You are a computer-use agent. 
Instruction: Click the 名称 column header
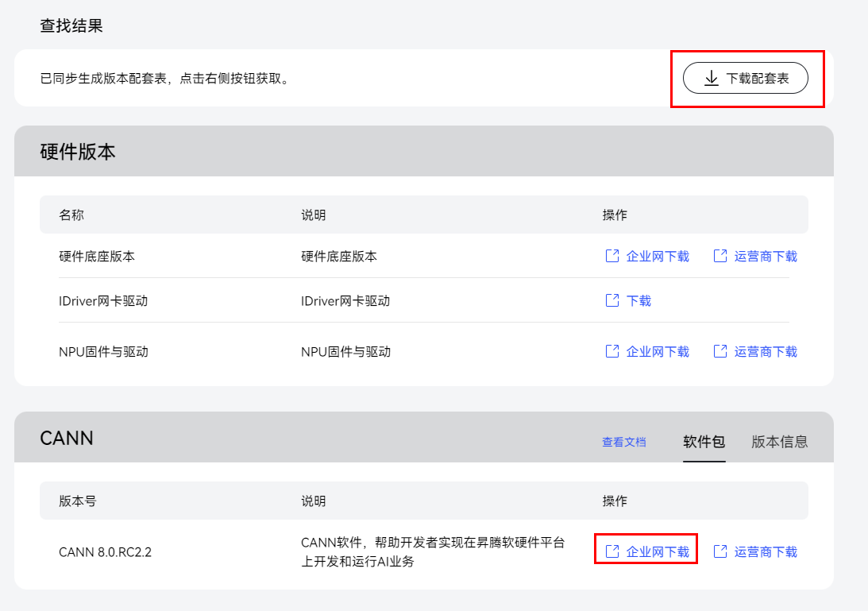click(71, 215)
